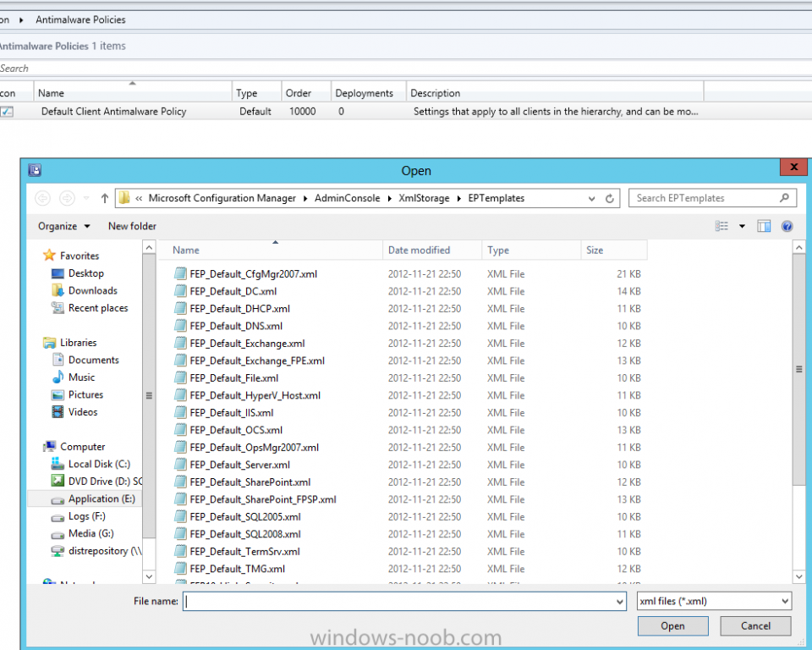Screen dimensions: 812x650
Task: Select FEP_Default_CfgMgr2007.xml file icon
Action: tap(180, 273)
